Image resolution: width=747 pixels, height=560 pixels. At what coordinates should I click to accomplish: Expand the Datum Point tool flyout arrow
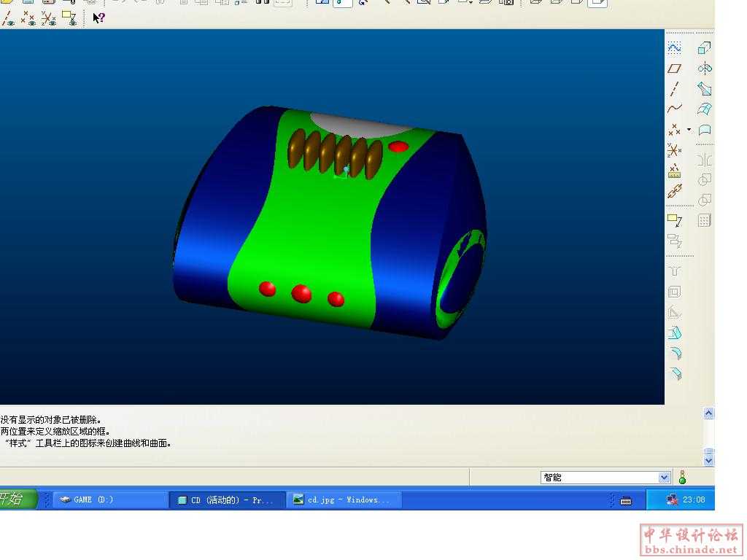tap(689, 130)
